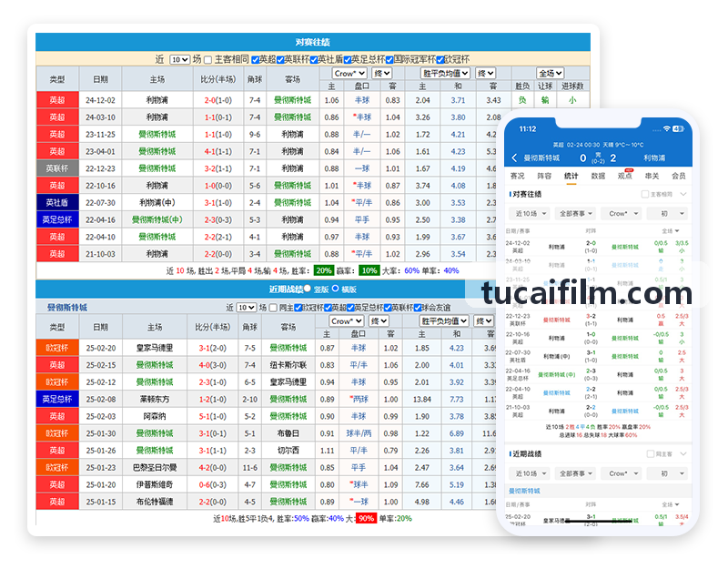Open the 会员 tab on the phone
This screenshot has width=728, height=569.
click(679, 176)
